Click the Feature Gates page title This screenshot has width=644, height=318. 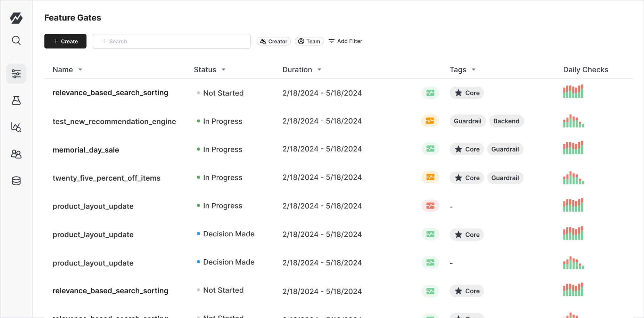pyautogui.click(x=73, y=18)
